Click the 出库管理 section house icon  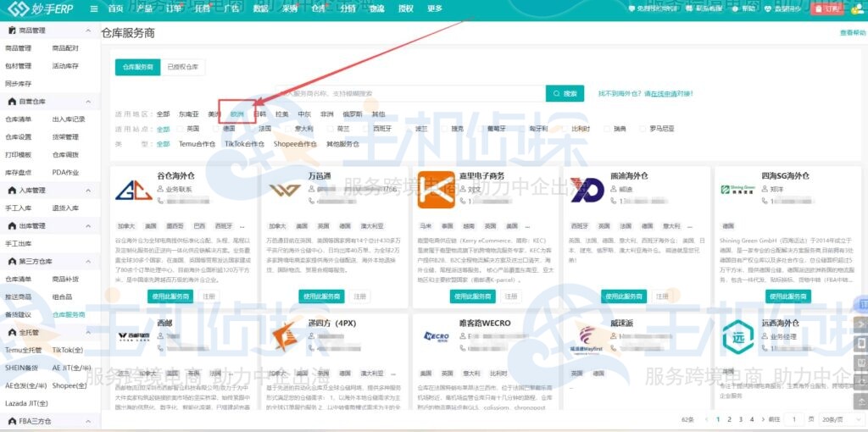coord(12,225)
